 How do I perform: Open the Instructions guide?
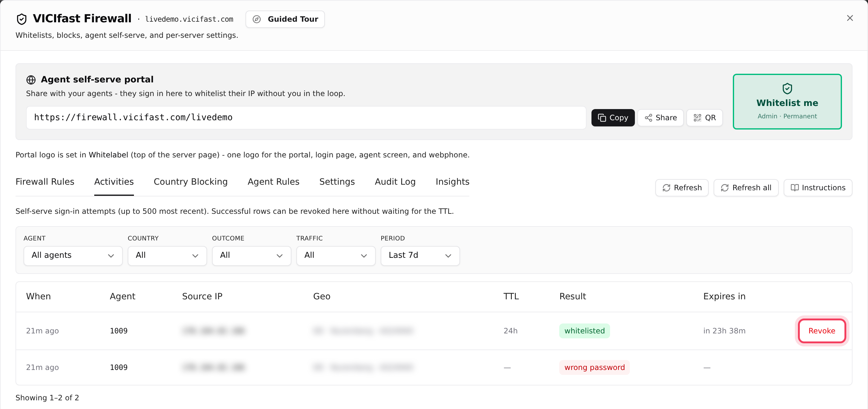tap(818, 188)
